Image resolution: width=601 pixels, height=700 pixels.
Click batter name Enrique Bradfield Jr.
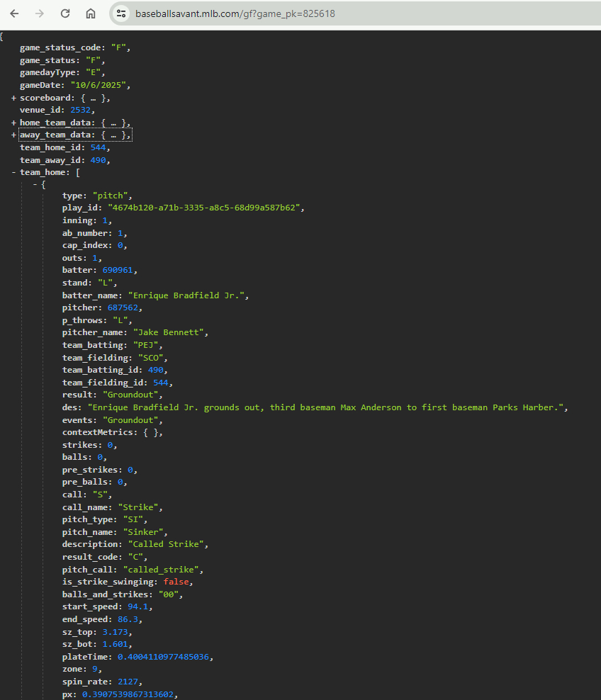187,295
